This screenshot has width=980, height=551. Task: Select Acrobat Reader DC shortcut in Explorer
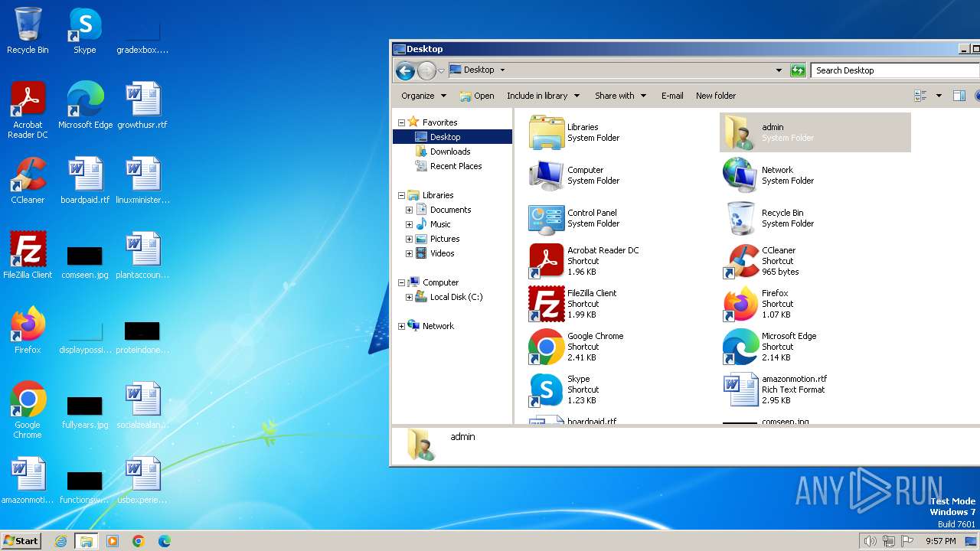(621, 261)
